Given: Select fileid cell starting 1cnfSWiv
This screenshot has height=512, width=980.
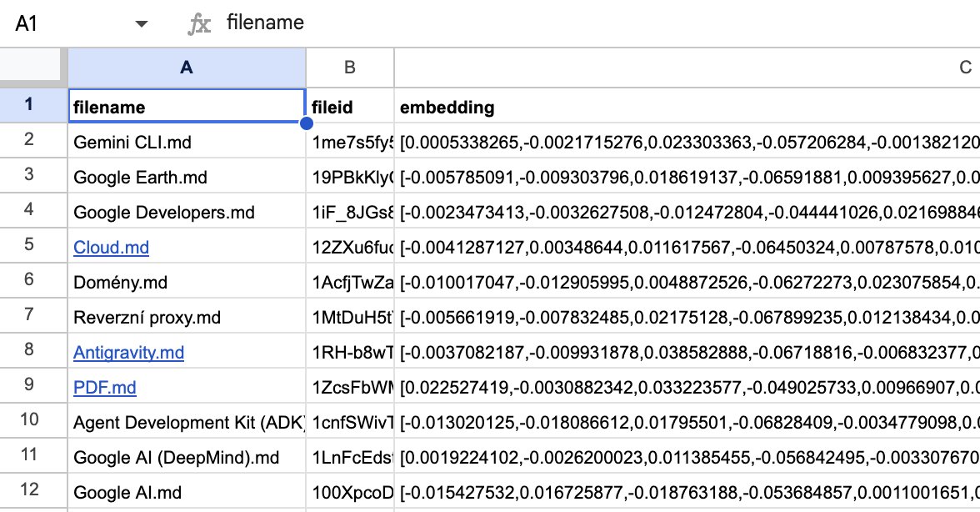Looking at the screenshot, I should coord(350,421).
